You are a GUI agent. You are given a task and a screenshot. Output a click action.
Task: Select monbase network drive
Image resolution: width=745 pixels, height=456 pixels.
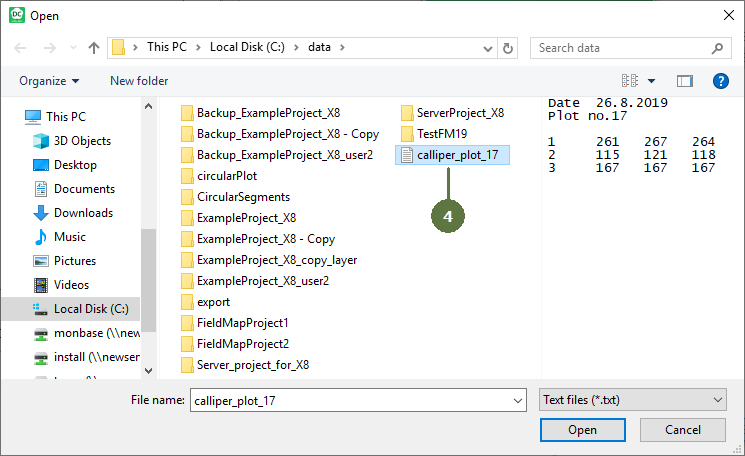[86, 333]
